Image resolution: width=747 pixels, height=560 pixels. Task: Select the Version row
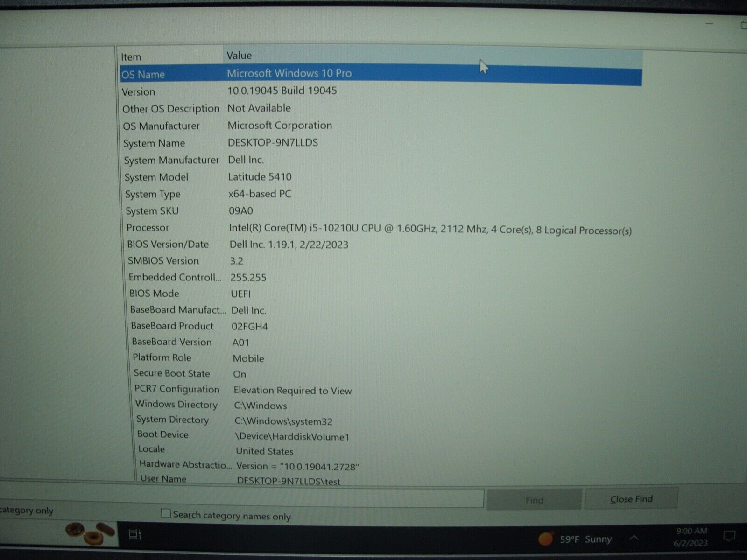pyautogui.click(x=381, y=91)
